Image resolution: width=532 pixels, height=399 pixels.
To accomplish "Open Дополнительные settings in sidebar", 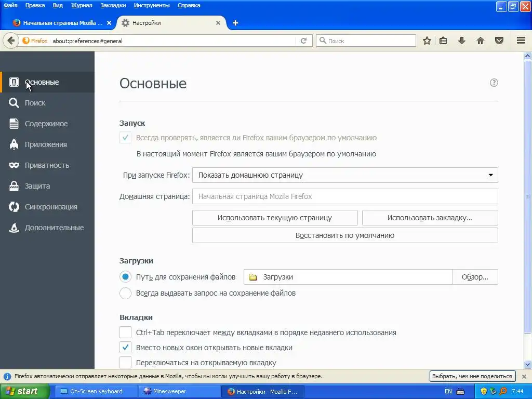I will coord(47,228).
